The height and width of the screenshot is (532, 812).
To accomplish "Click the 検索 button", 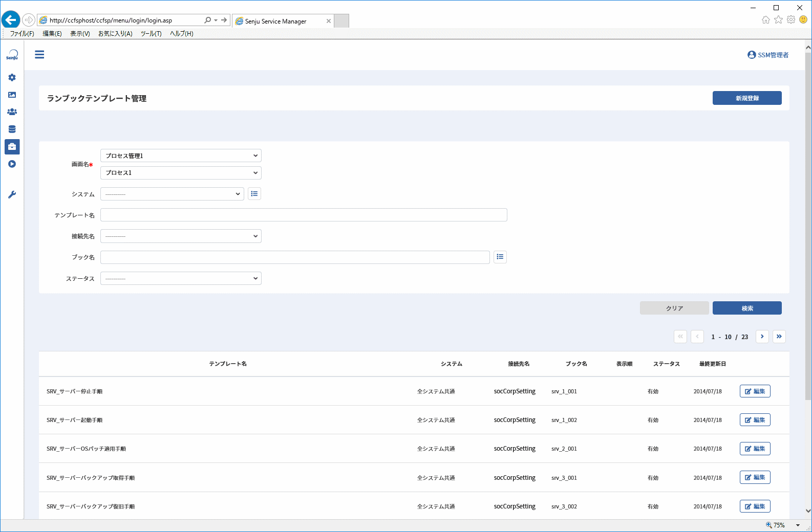I will 747,308.
